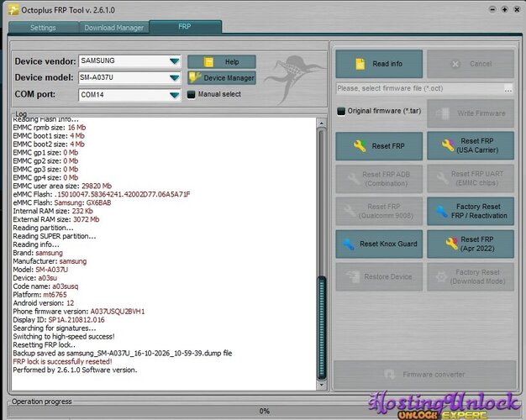Click Reset FRP ADB (Combination) button
Image resolution: width=526 pixels, height=420 pixels.
point(379,179)
